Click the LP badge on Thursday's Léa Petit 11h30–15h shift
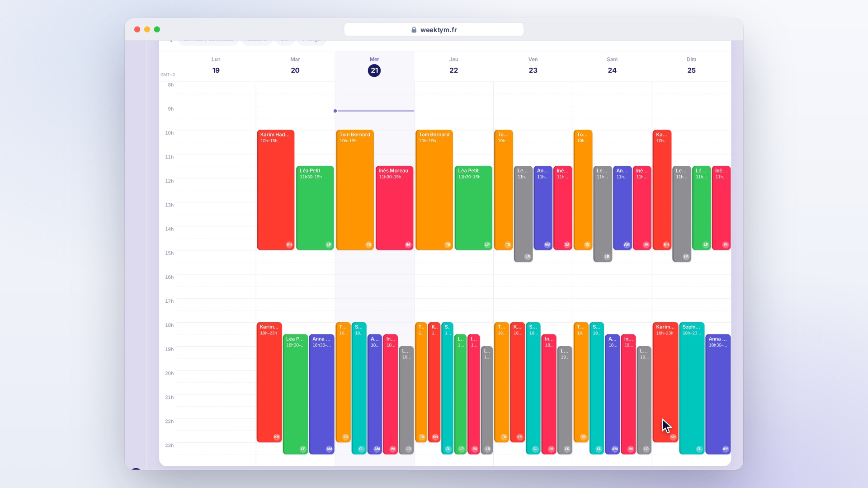This screenshot has height=488, width=868. pyautogui.click(x=487, y=244)
